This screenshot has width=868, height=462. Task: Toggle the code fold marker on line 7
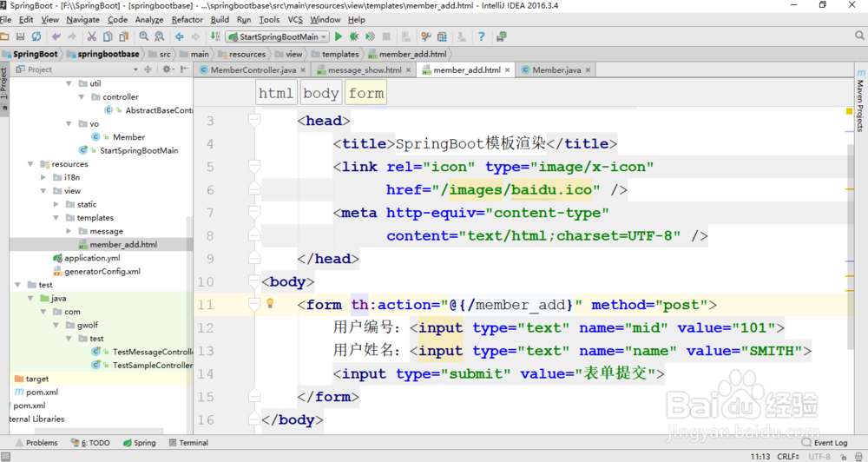254,212
